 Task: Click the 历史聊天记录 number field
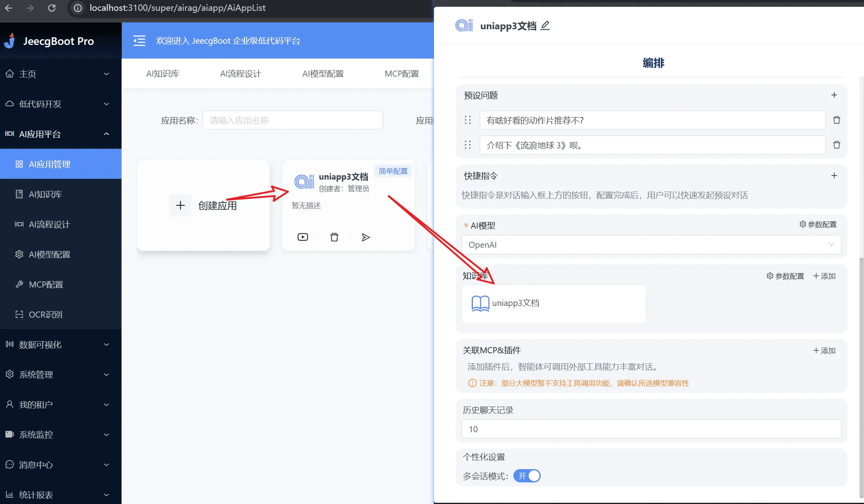(651, 429)
